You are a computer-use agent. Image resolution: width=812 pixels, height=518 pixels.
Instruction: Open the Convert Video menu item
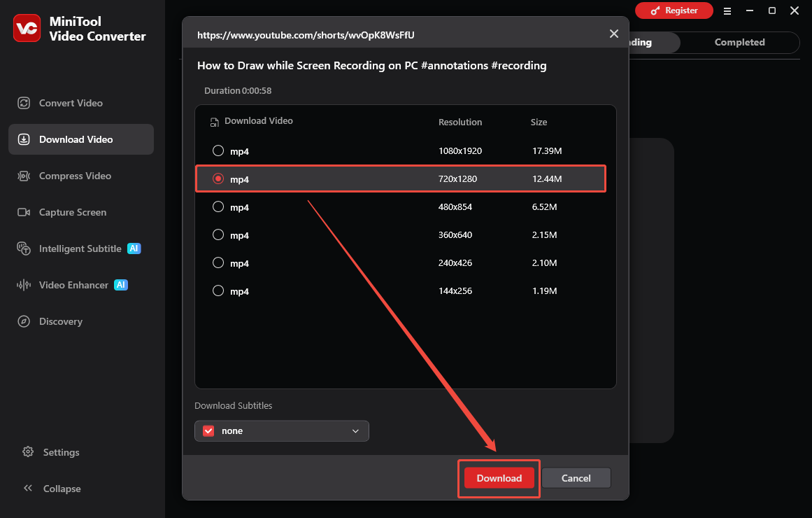[x=81, y=103]
